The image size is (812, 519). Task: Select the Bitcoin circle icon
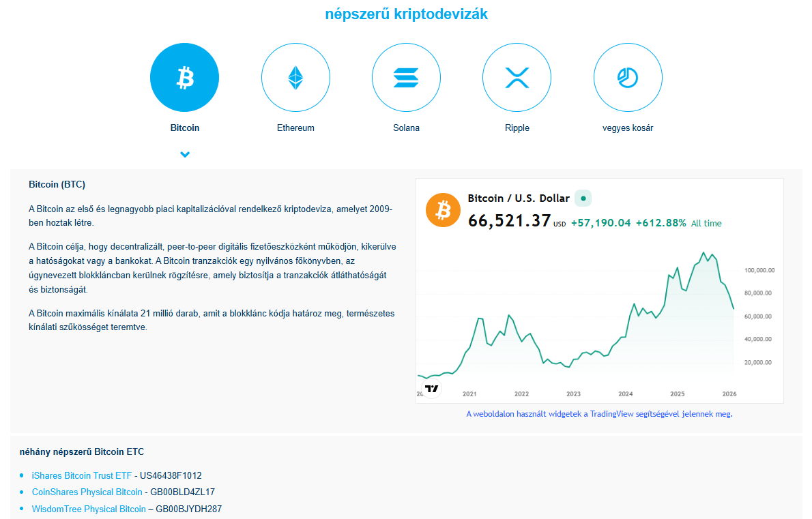click(184, 78)
